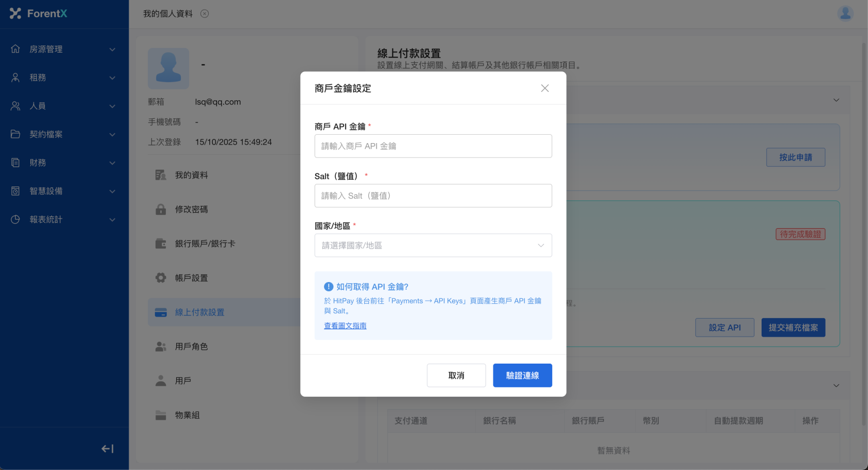The image size is (868, 470).
Task: Focus the Salt（鹽值）input field
Action: (x=433, y=196)
